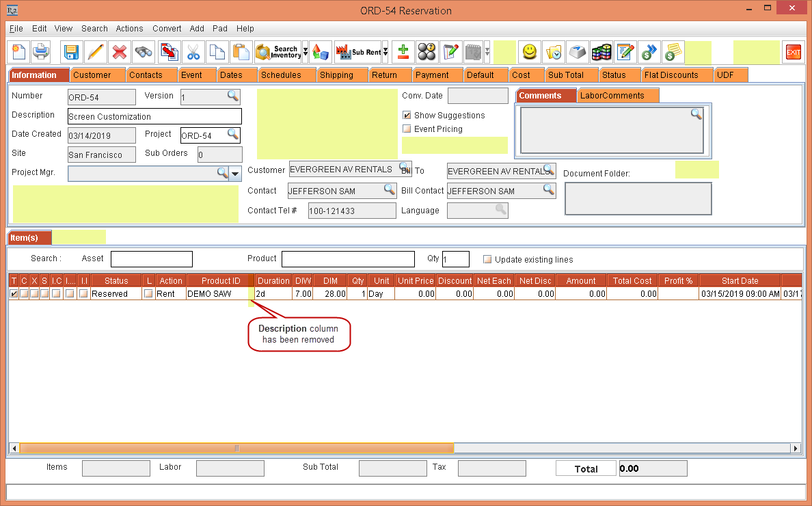Screen dimensions: 812x506
Task: Click the magnifier in the Comments box
Action: point(696,114)
